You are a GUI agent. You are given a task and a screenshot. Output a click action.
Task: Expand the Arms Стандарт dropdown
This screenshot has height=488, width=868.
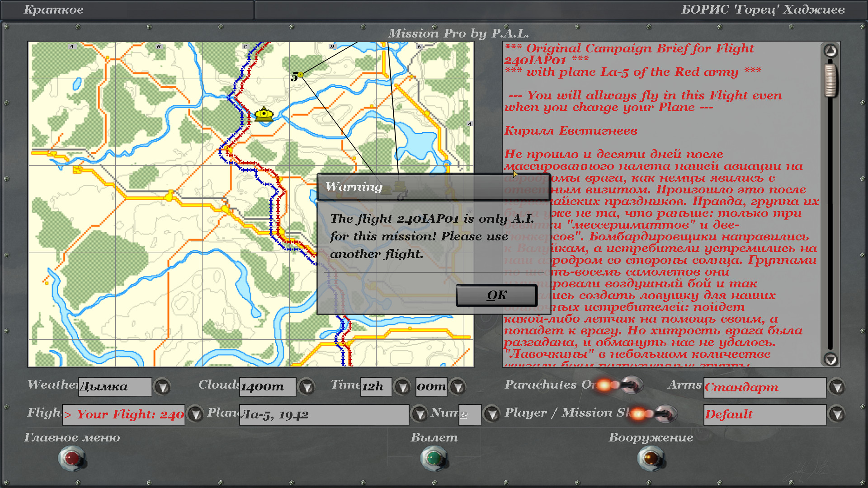(837, 387)
